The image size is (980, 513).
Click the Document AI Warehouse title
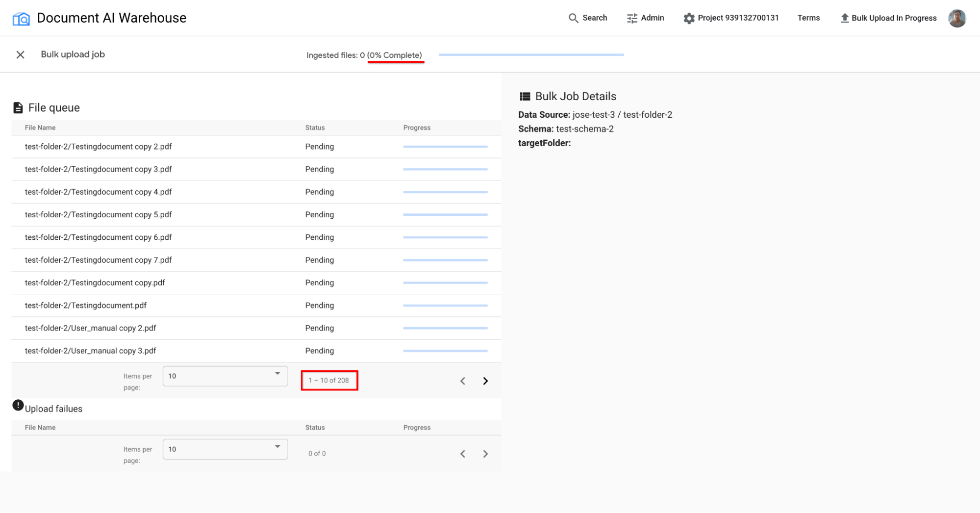112,18
